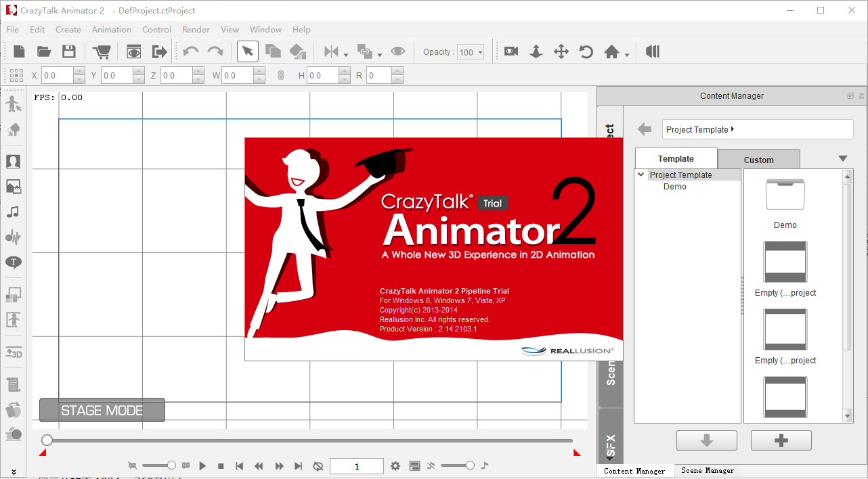Click the plus add button in Content Manager
Viewport: 868px width, 479px height.
tap(781, 440)
